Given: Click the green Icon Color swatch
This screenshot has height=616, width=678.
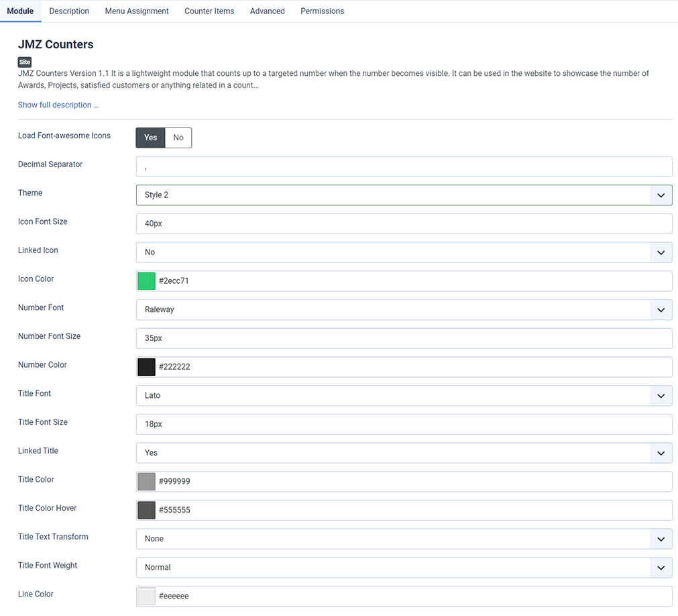Looking at the screenshot, I should point(147,281).
